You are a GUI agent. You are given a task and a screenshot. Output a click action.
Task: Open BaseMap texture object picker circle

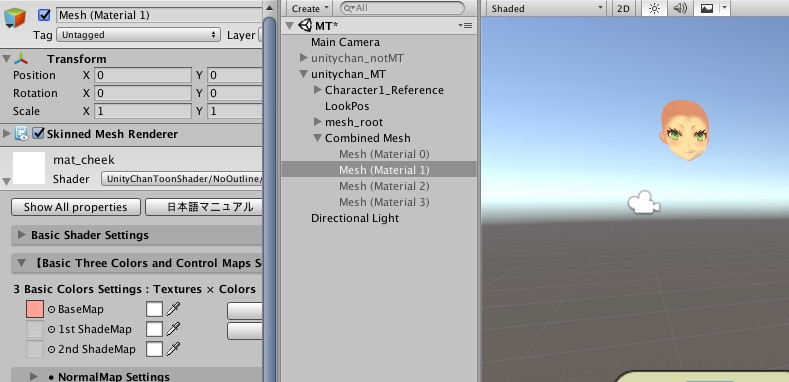[51, 310]
